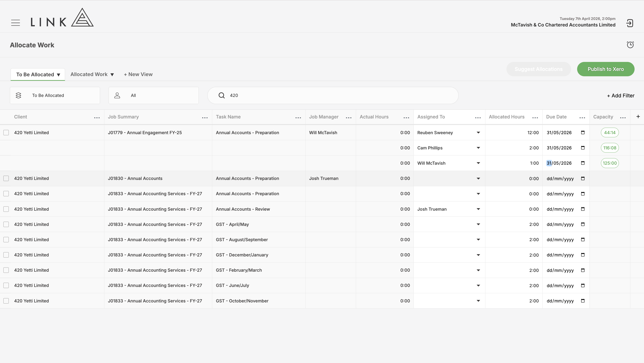The height and width of the screenshot is (363, 644).
Task: Open calendar picker for Will McTavish allocation row
Action: point(583,163)
